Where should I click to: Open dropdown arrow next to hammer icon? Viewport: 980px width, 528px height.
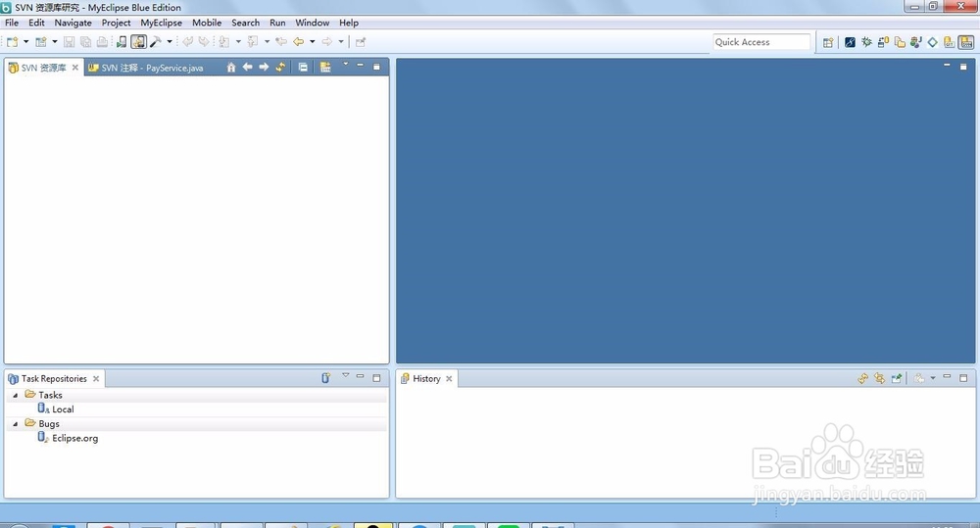click(170, 42)
